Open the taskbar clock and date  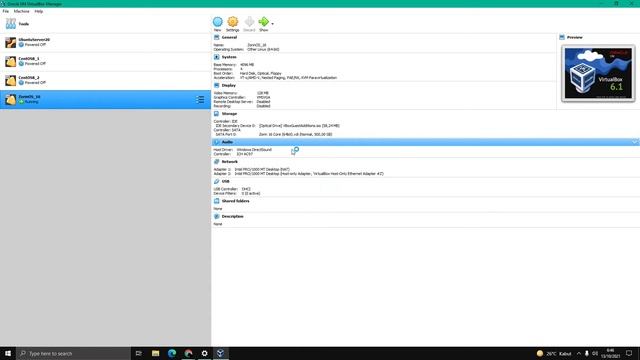pos(610,353)
